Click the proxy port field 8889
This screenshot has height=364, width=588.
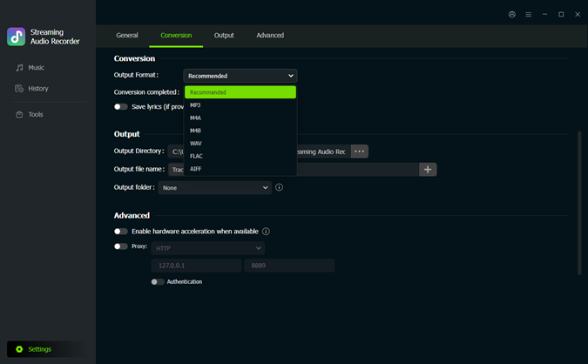(x=289, y=266)
